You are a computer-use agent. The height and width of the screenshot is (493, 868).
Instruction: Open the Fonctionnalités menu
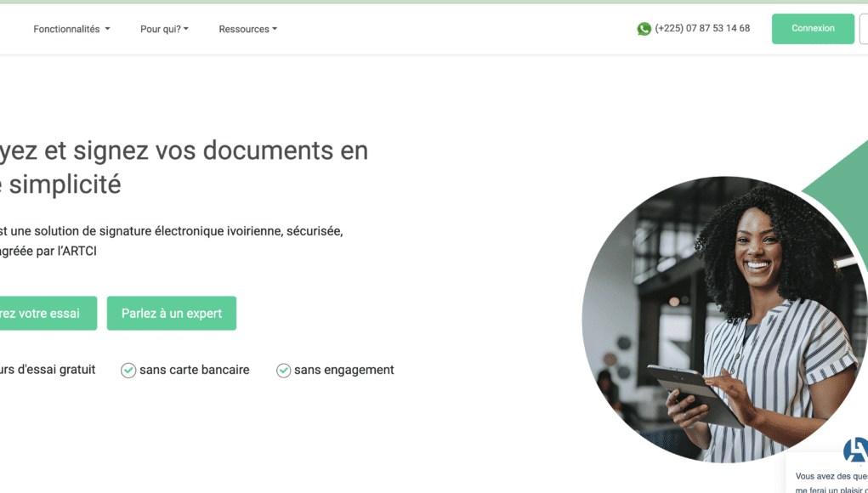click(x=65, y=28)
